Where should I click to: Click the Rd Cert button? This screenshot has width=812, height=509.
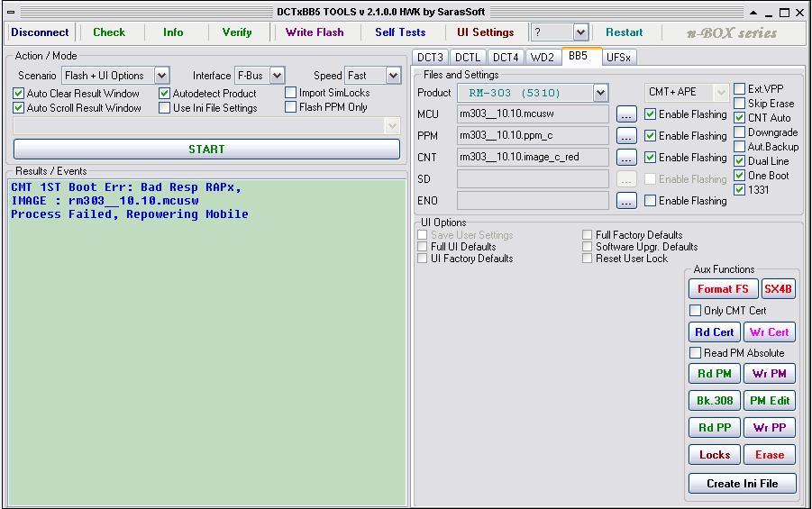(x=714, y=332)
